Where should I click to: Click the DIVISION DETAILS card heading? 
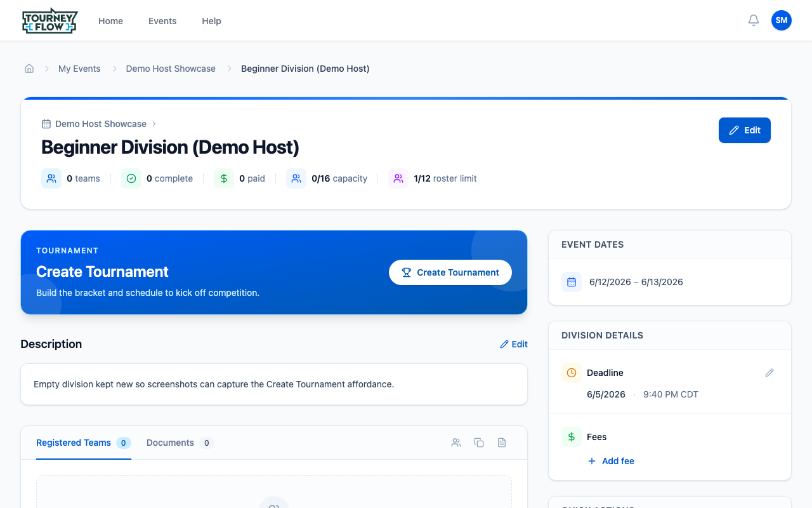click(602, 335)
